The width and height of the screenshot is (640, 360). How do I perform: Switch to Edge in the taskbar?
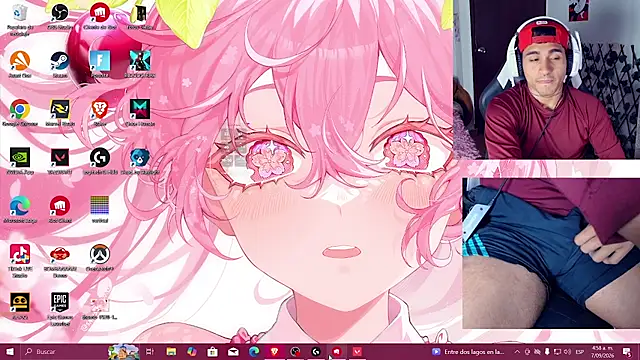pyautogui.click(x=254, y=351)
